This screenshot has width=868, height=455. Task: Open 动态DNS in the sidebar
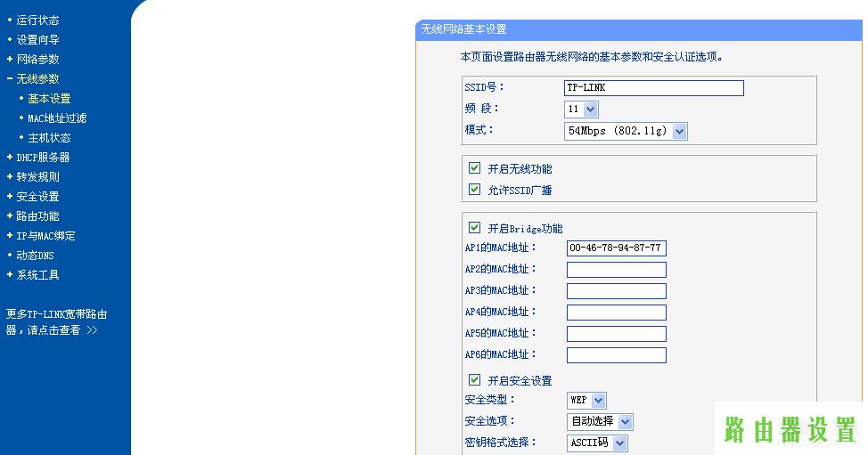click(x=35, y=256)
